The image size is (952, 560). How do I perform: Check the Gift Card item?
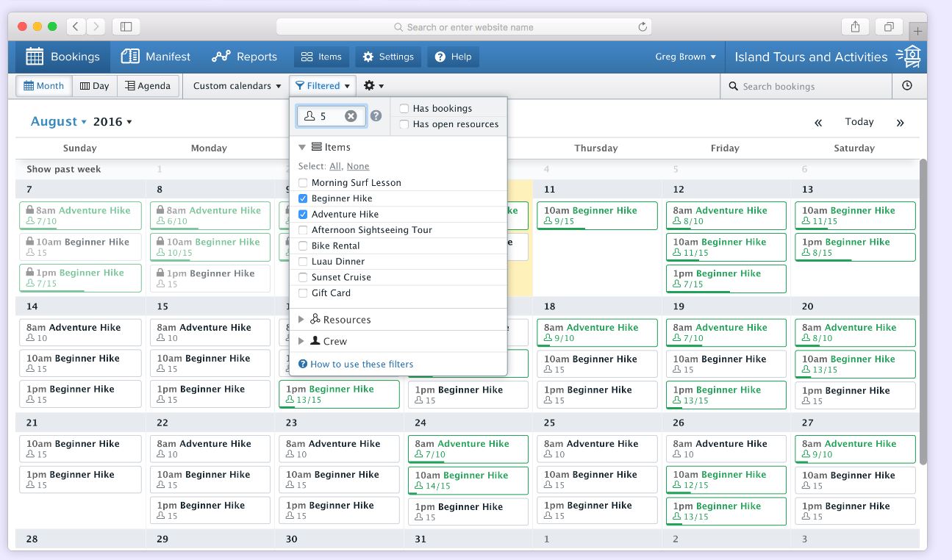[x=303, y=293]
